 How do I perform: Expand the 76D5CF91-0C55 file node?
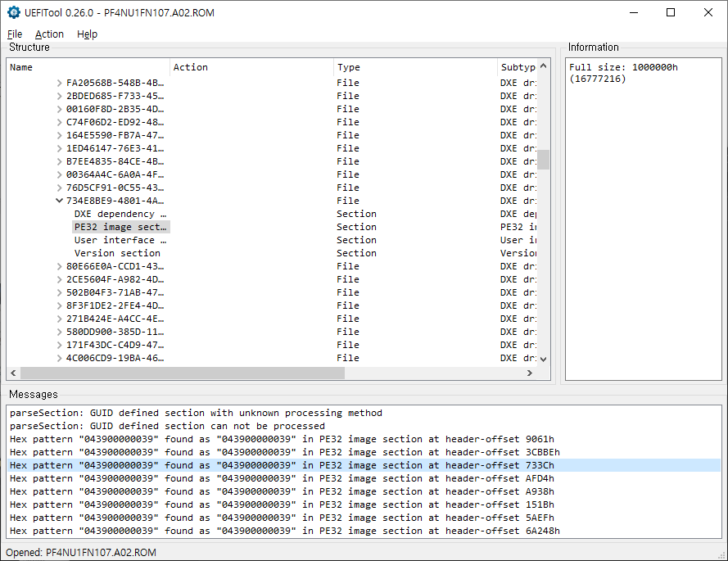point(59,188)
